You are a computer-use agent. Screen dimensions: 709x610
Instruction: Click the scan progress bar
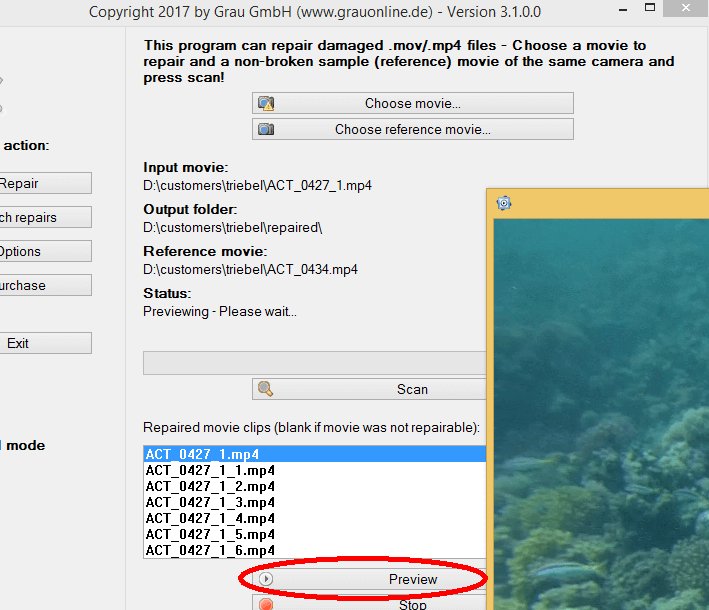point(315,363)
